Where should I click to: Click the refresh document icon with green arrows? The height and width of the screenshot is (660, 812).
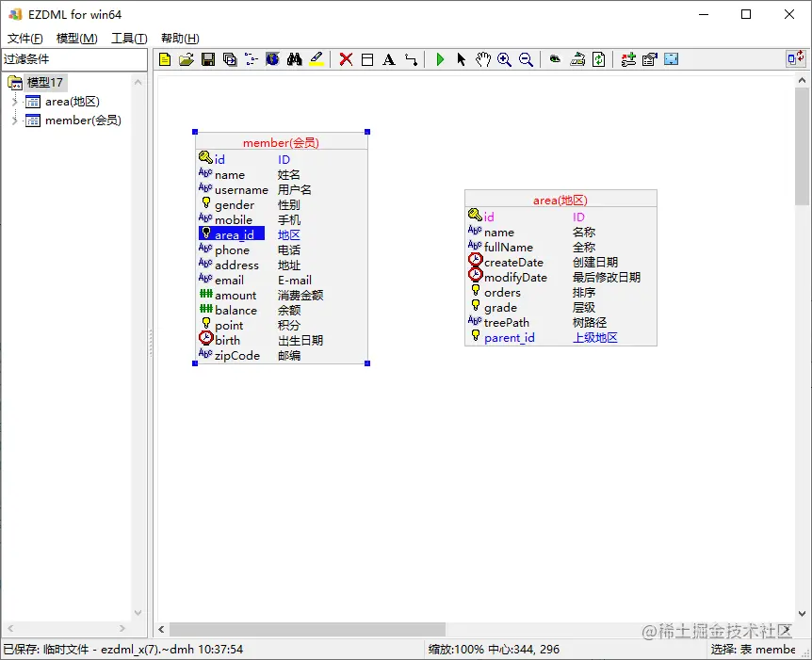click(599, 59)
